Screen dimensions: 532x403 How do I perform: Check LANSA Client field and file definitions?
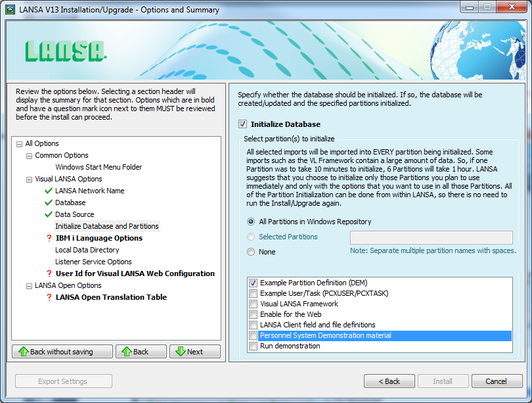[x=253, y=325]
